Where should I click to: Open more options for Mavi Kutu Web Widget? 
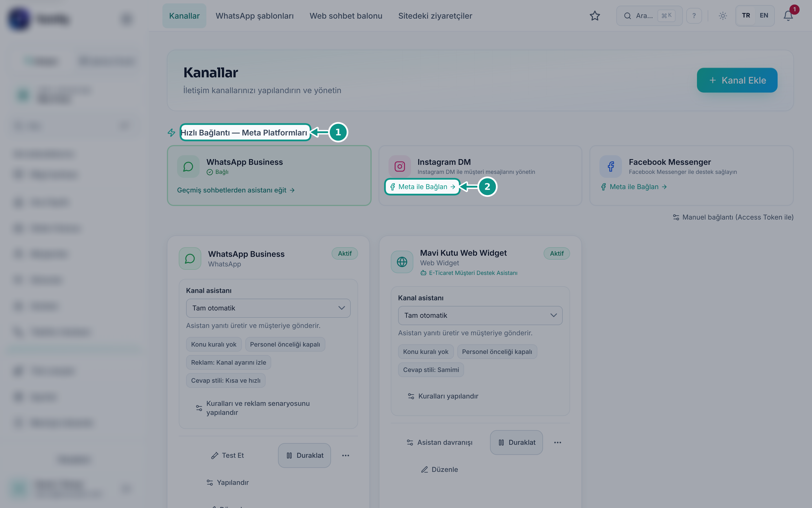[x=558, y=443]
